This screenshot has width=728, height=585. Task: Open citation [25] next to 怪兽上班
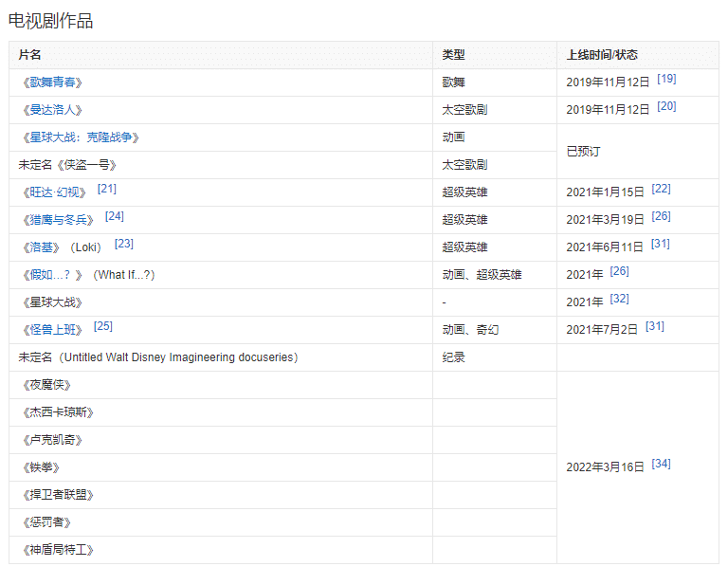coord(103,326)
